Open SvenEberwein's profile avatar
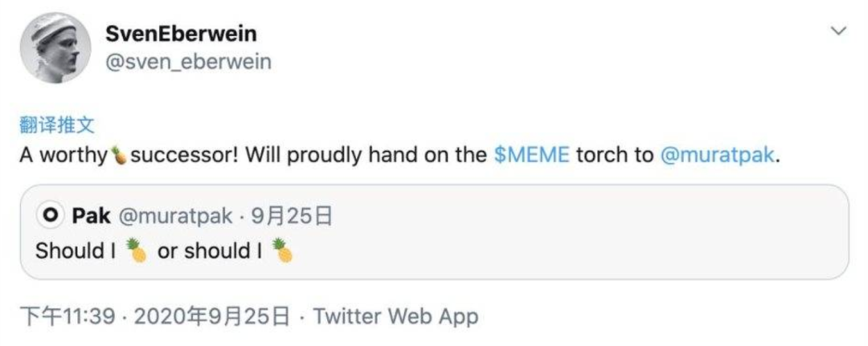The height and width of the screenshot is (346, 868). [55, 48]
